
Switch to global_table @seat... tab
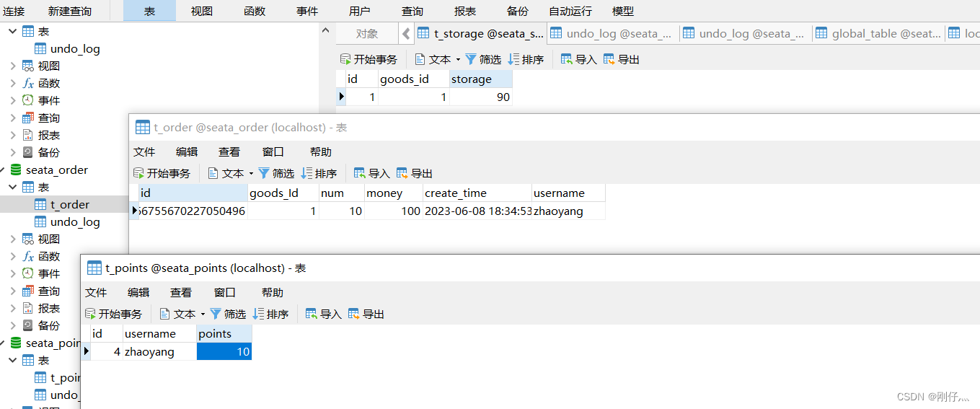click(878, 33)
